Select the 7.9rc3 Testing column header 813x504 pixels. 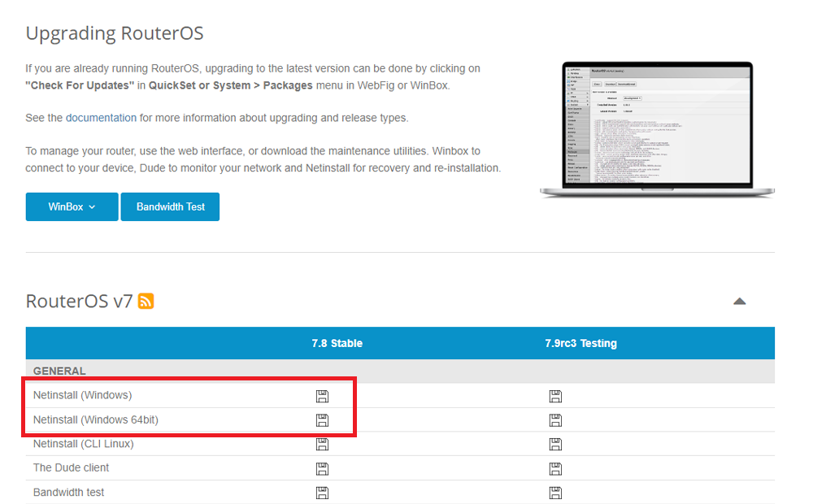point(580,343)
